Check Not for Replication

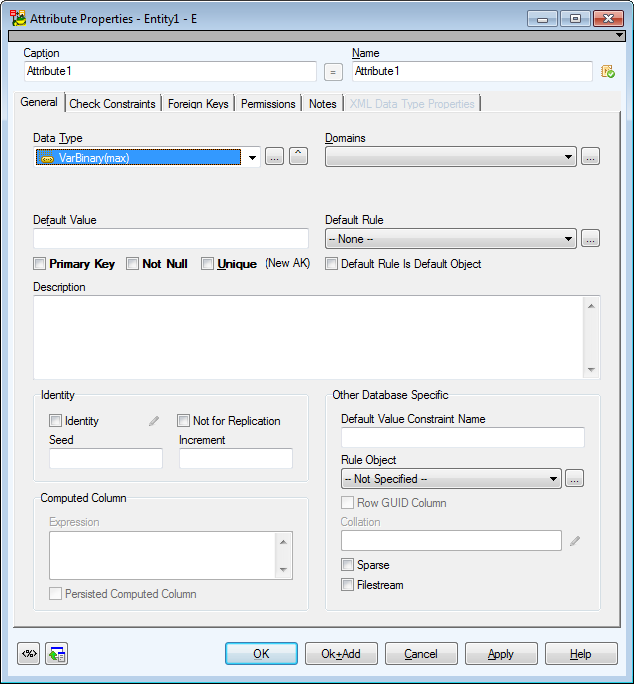pos(183,421)
